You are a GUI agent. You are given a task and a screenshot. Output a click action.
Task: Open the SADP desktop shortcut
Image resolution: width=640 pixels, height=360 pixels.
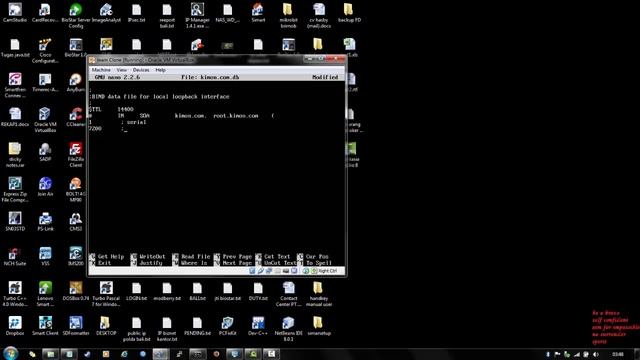45,152
